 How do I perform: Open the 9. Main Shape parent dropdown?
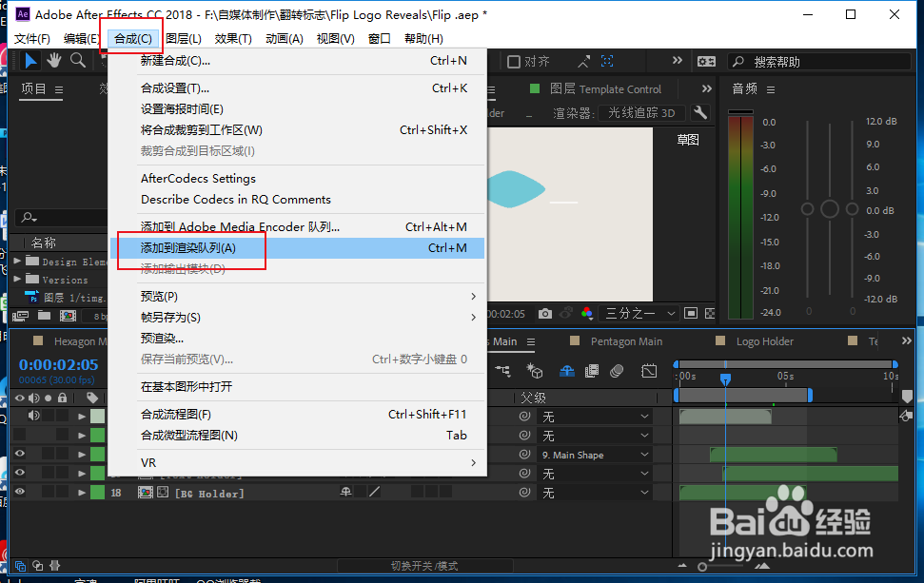click(x=594, y=455)
